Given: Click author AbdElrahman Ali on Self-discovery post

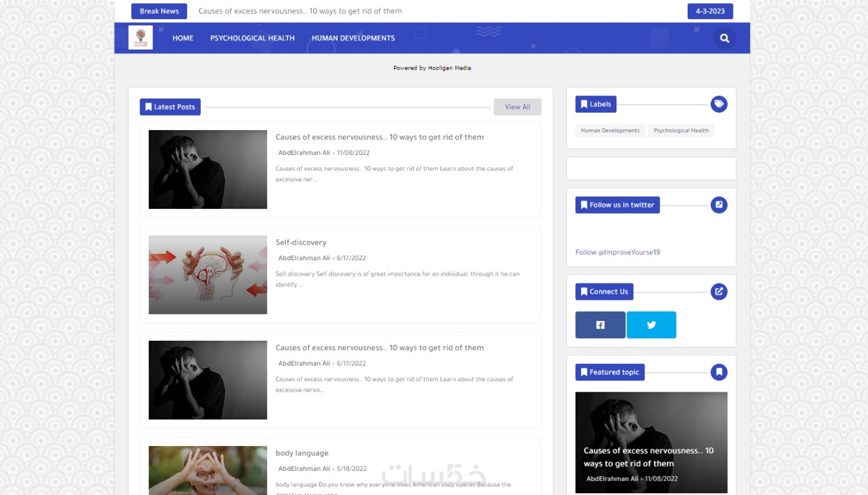Looking at the screenshot, I should 304,258.
